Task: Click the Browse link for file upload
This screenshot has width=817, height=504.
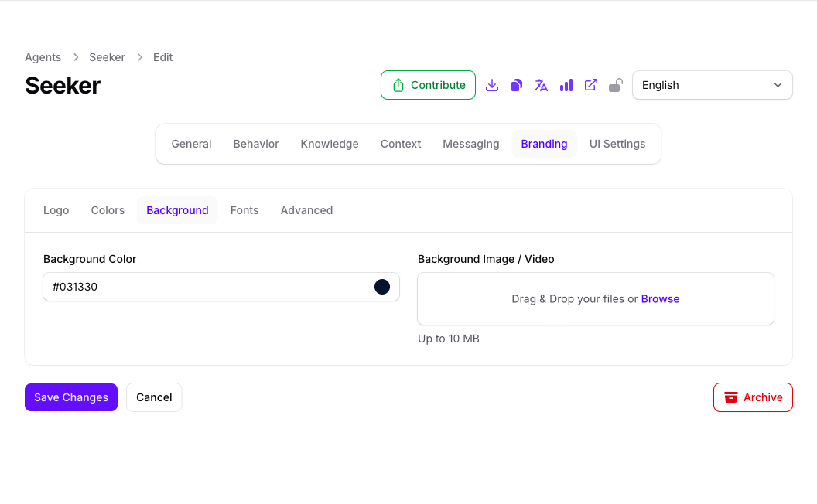Action: [660, 299]
